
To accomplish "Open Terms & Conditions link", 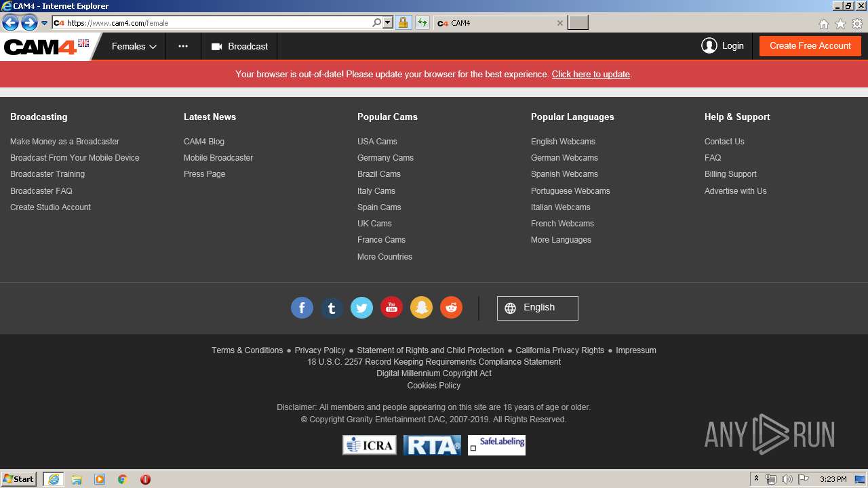I will click(247, 350).
